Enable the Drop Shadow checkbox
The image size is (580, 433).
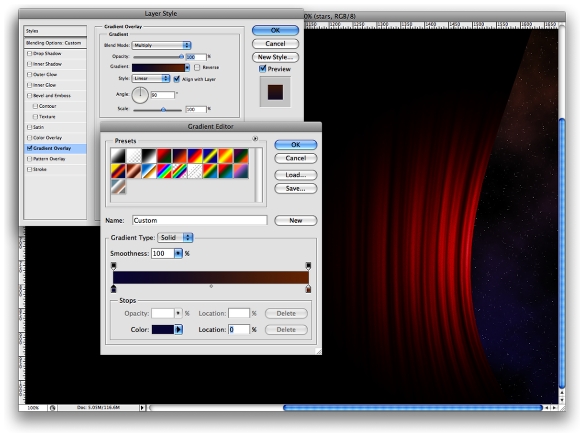tap(30, 54)
